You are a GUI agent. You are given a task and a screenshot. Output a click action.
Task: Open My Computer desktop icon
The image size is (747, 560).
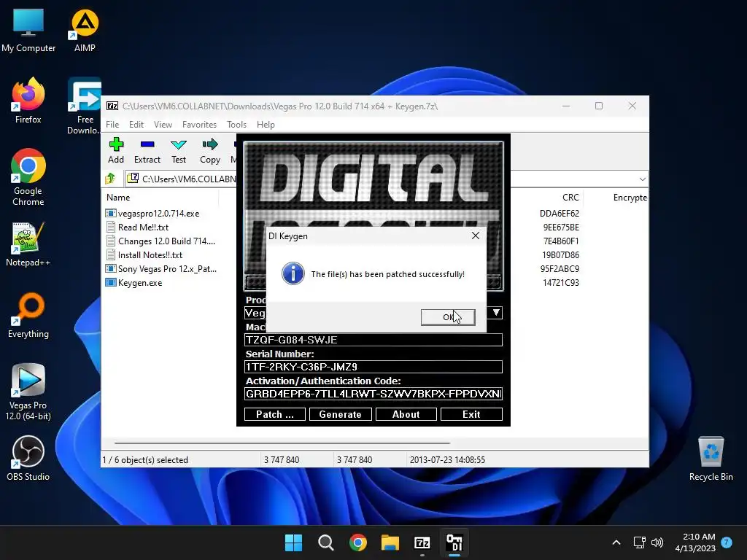click(x=28, y=31)
